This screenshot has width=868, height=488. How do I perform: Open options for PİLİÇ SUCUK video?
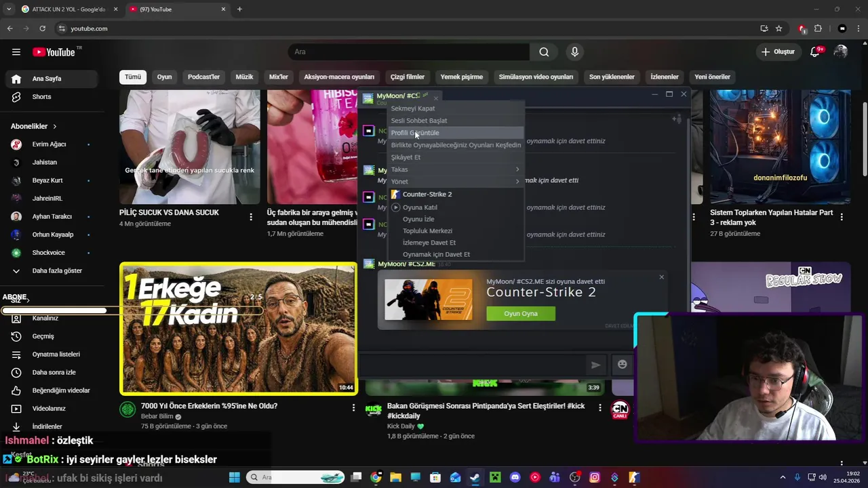[251, 217]
